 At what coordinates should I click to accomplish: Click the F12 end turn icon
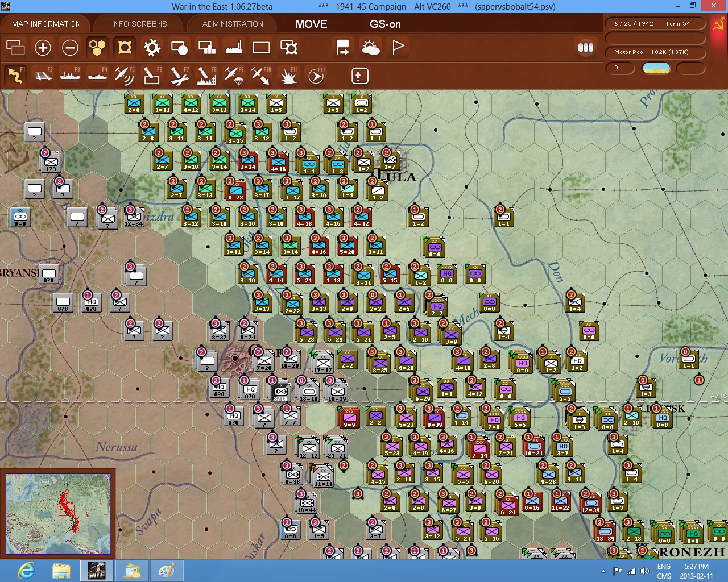click(x=316, y=75)
